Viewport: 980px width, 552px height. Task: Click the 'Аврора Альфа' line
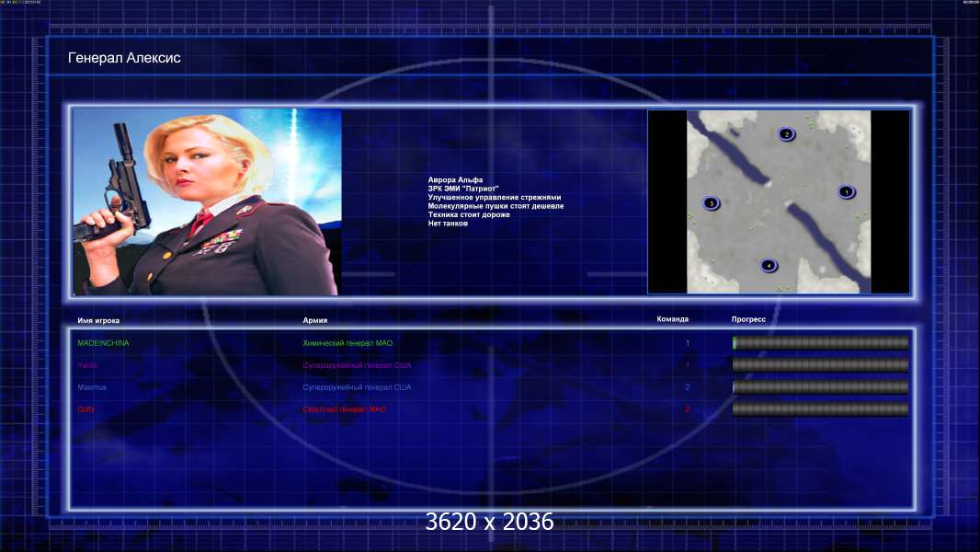click(x=455, y=180)
